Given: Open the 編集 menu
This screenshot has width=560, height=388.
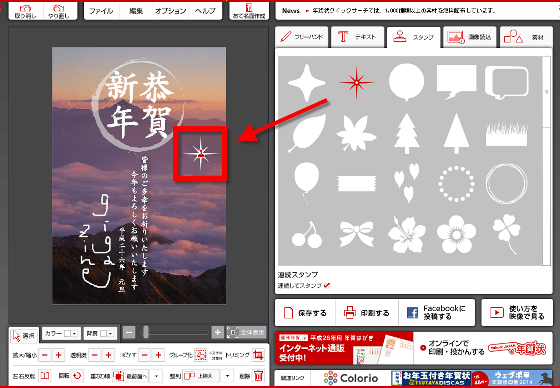Looking at the screenshot, I should (x=136, y=11).
